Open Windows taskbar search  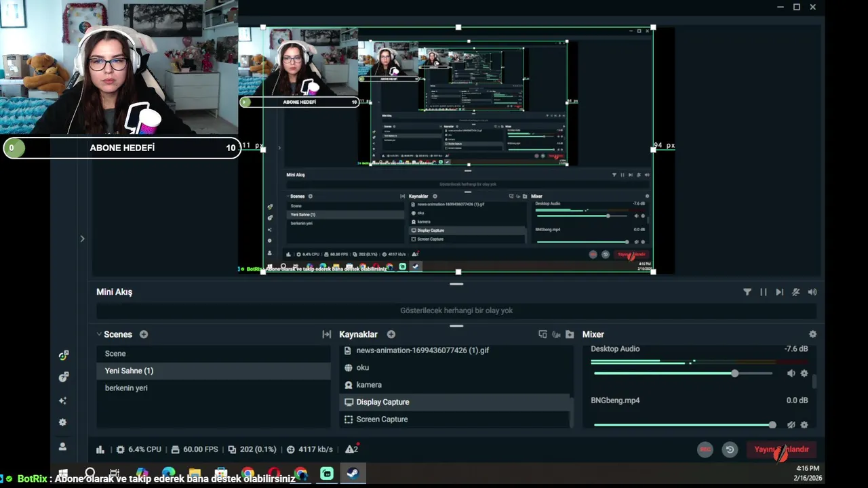90,473
